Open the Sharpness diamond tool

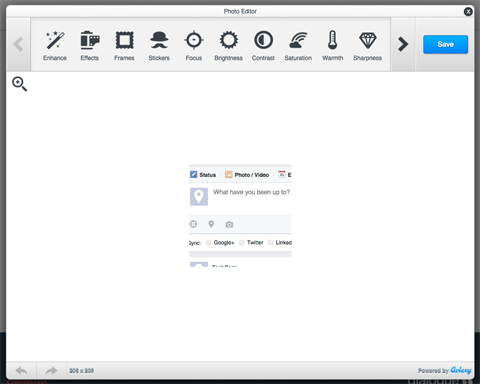click(x=367, y=45)
